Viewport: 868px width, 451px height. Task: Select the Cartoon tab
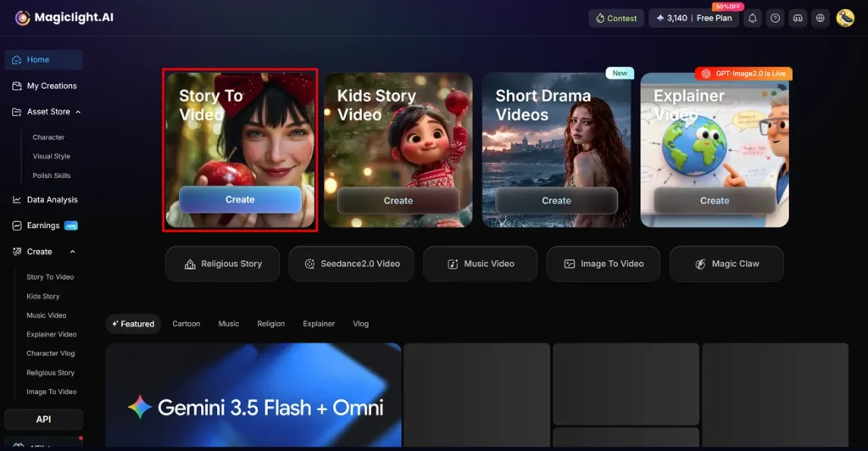click(186, 324)
